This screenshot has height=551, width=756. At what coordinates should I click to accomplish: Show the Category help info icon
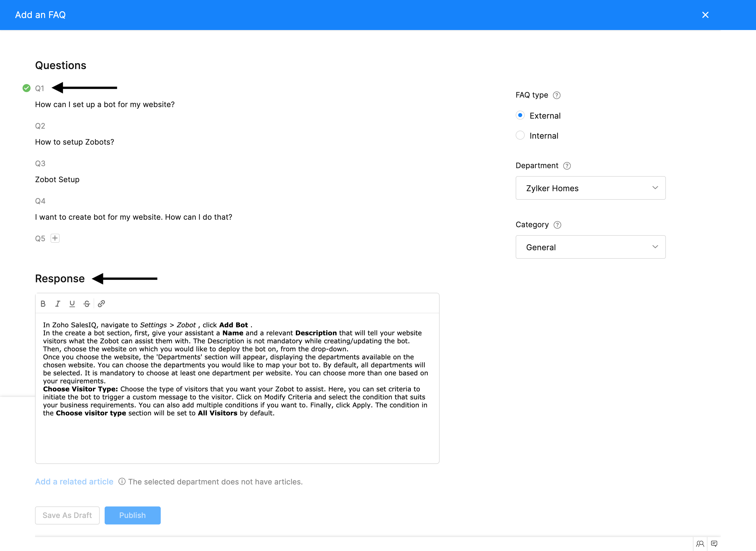[x=557, y=225]
